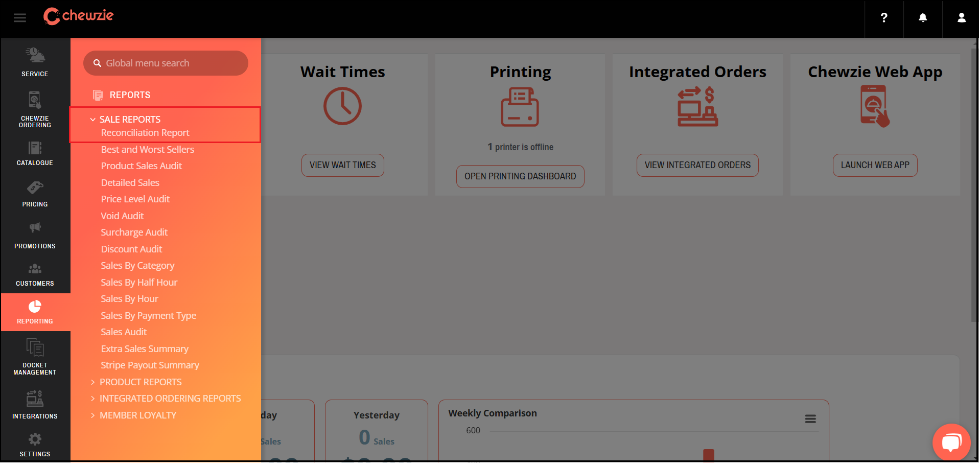
Task: Click the Printing printer icon
Action: [520, 107]
